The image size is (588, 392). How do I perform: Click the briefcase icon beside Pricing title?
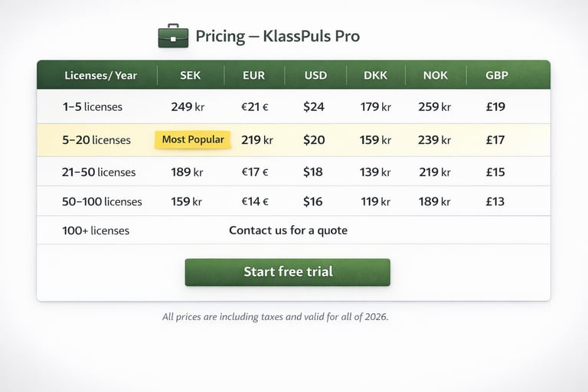[173, 36]
